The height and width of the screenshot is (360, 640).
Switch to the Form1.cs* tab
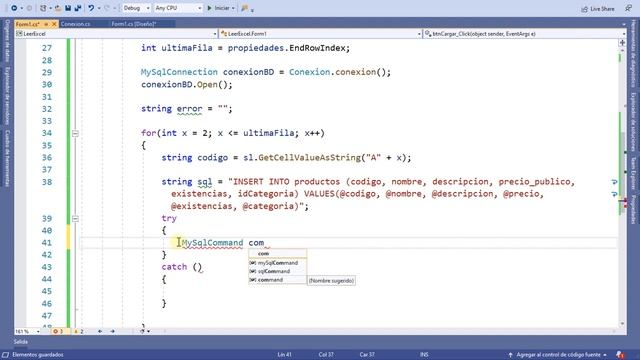coord(27,24)
